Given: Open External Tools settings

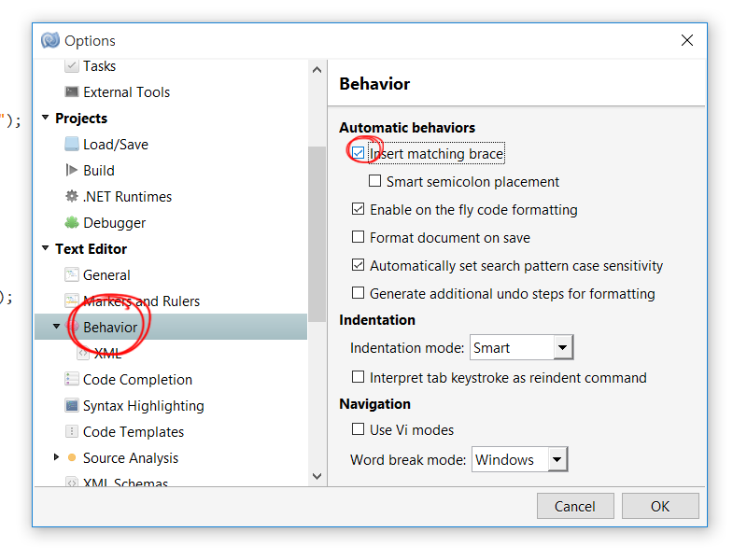Looking at the screenshot, I should click(x=127, y=91).
